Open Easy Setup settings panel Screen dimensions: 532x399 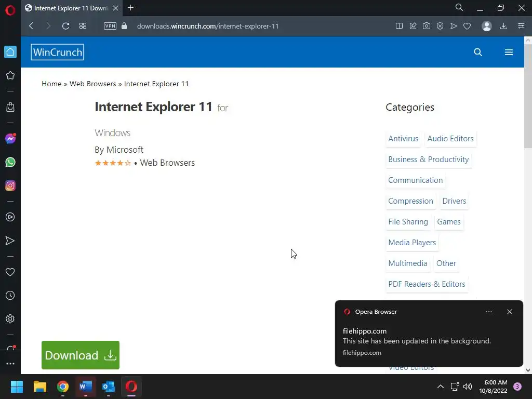click(521, 26)
